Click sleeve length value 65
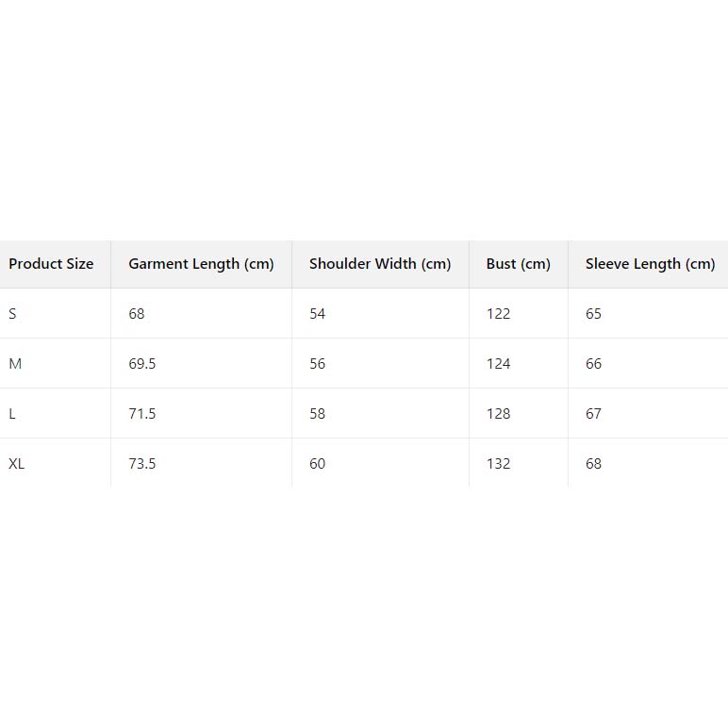The width and height of the screenshot is (728, 728). click(x=593, y=314)
